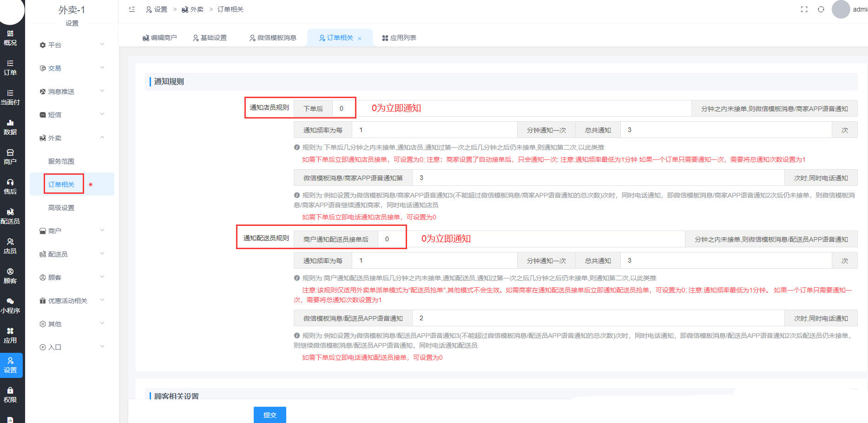The image size is (868, 423).
Task: Click the 外卖-1 title text
Action: (x=72, y=10)
